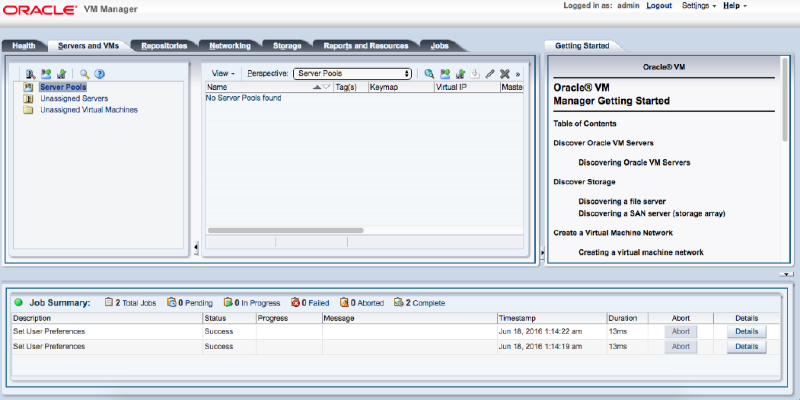Show more toolbar icons via double-chevron overflow
The width and height of the screenshot is (800, 400).
pos(518,74)
